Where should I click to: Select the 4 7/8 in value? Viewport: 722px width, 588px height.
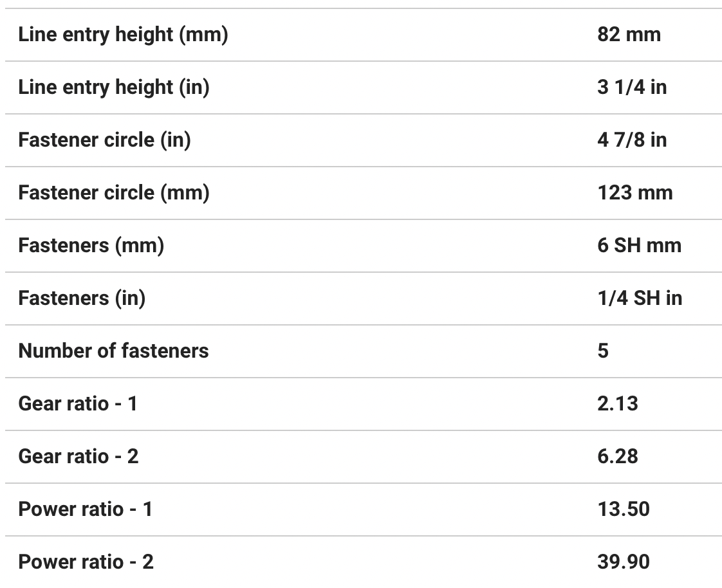coord(631,140)
